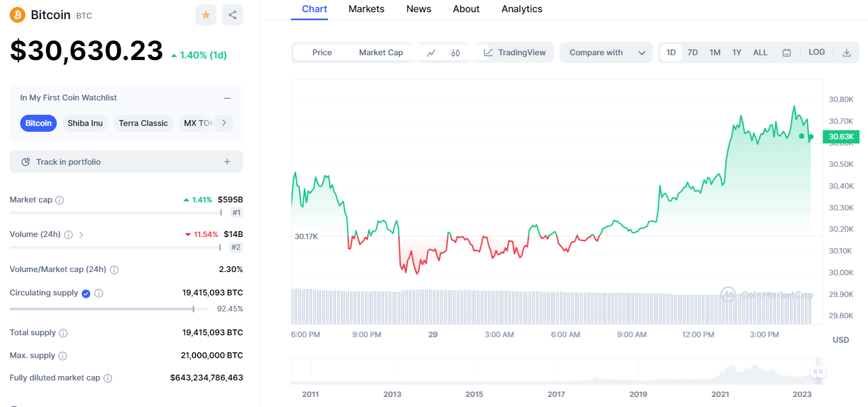This screenshot has width=868, height=407.
Task: Click the Market cap info icon
Action: click(x=59, y=200)
